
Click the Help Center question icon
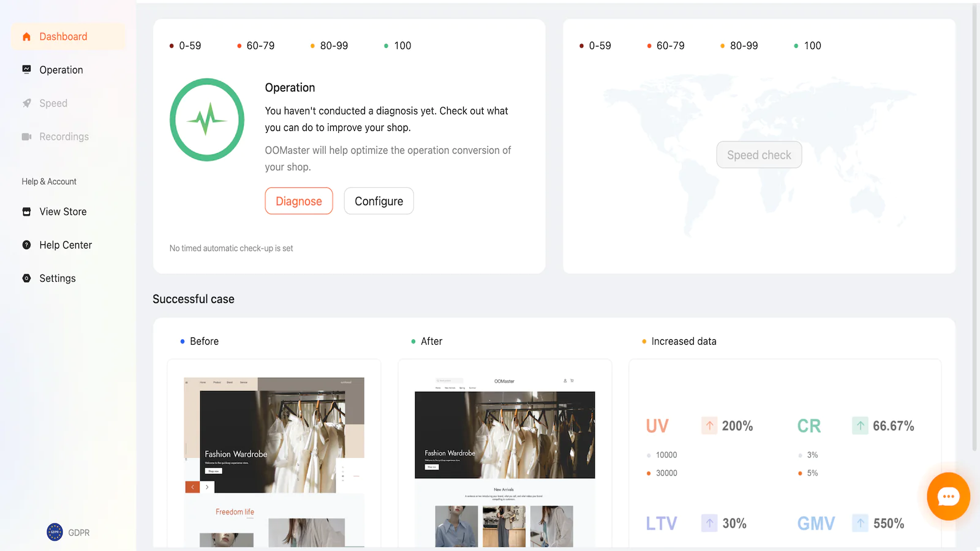pos(26,245)
